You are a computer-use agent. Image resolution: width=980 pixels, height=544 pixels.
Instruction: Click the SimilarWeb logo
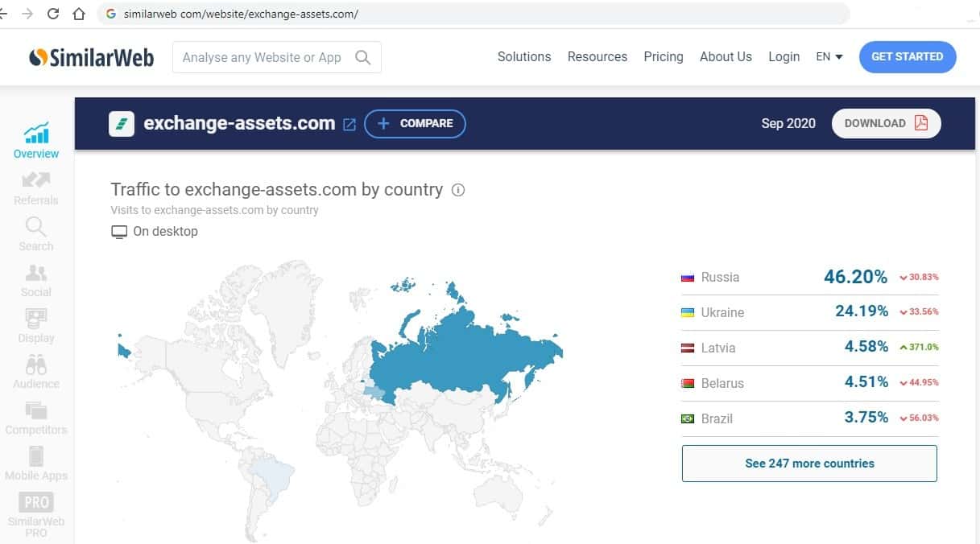91,57
